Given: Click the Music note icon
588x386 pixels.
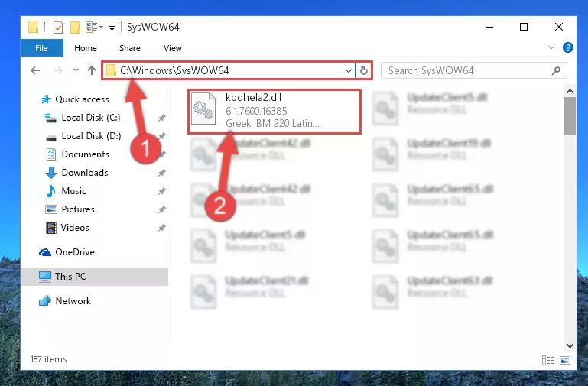Looking at the screenshot, I should 50,191.
